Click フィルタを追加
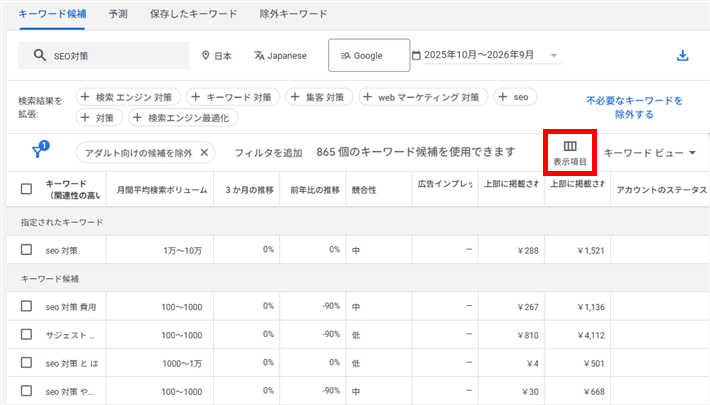This screenshot has height=405, width=710. coord(269,153)
